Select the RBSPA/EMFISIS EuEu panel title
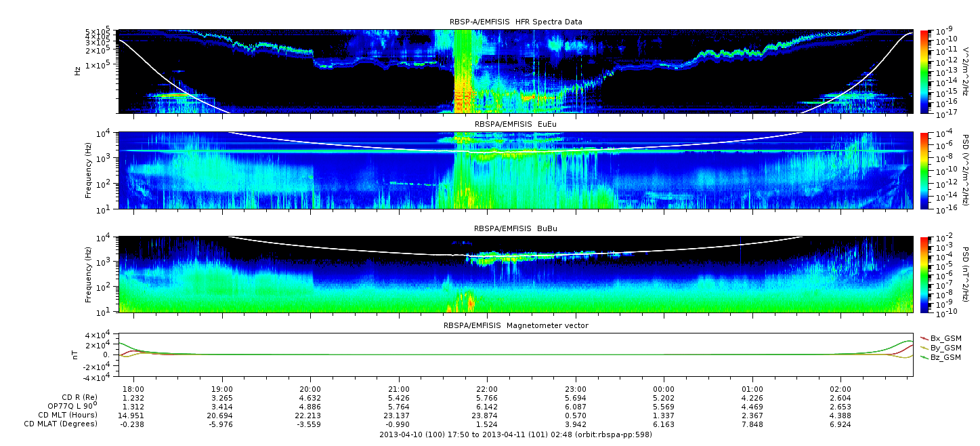 (515, 124)
